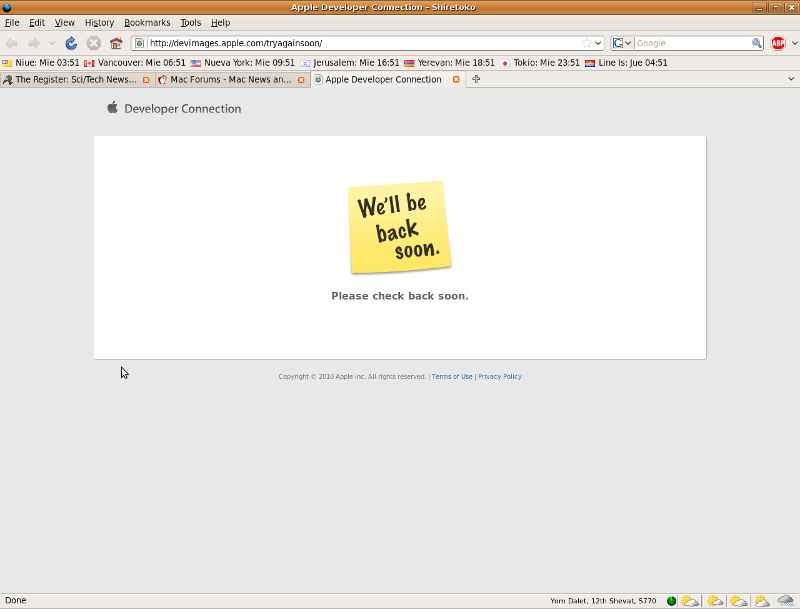Screen dimensions: 800x609
Task: Click the Yerevan clock entry
Action: (449, 63)
